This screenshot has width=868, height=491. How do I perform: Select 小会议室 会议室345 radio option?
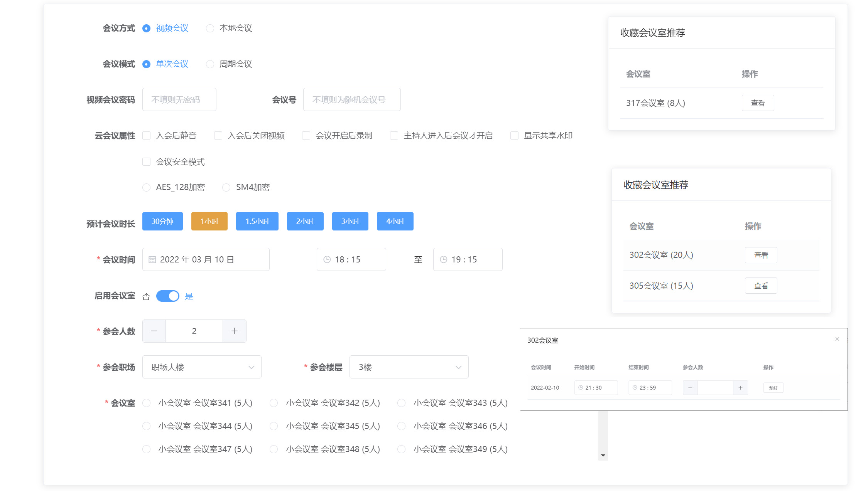tap(274, 426)
